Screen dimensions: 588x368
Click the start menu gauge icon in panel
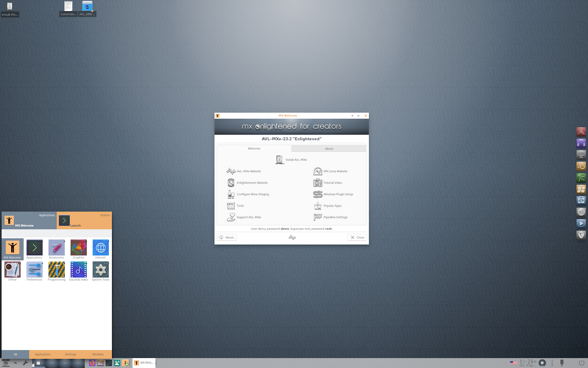(x=5, y=363)
